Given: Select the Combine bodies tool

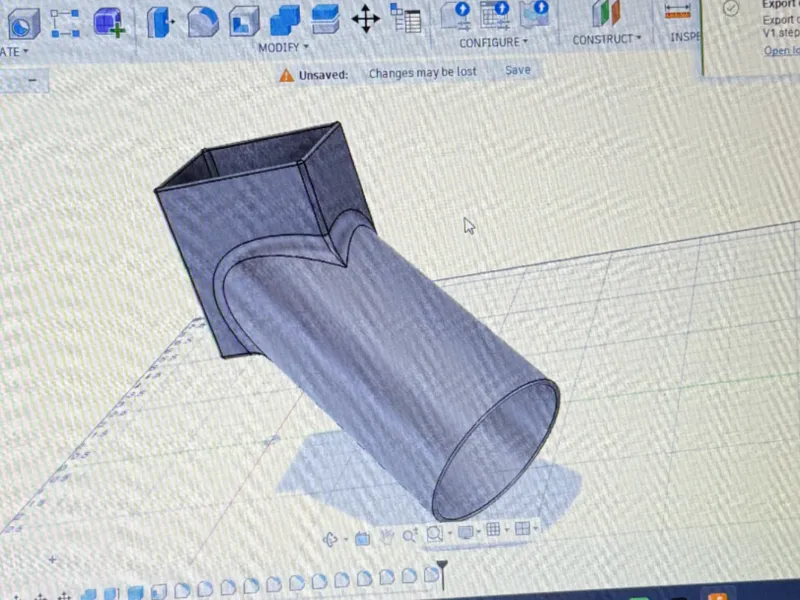Looking at the screenshot, I should point(284,20).
